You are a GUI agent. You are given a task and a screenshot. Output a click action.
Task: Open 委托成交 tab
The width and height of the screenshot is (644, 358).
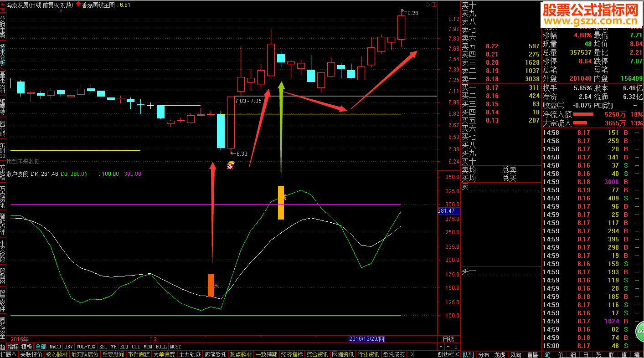tap(394, 354)
